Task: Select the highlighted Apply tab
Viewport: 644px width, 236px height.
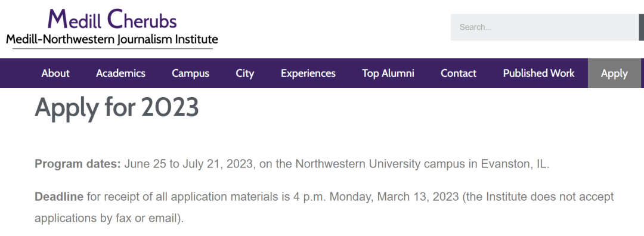Action: tap(614, 73)
